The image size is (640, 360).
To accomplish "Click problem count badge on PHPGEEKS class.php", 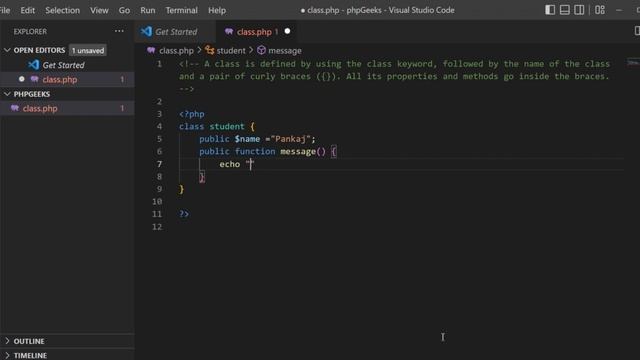I will tap(122, 108).
